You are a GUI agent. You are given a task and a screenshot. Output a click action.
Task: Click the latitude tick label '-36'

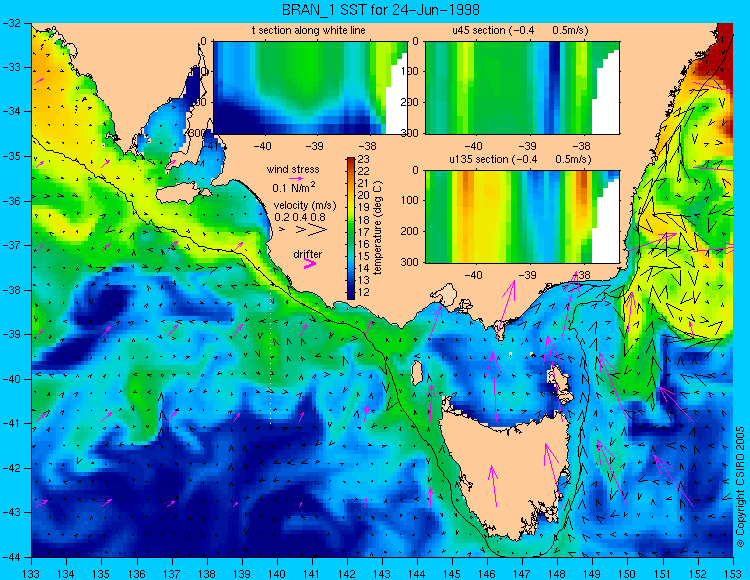click(x=11, y=201)
